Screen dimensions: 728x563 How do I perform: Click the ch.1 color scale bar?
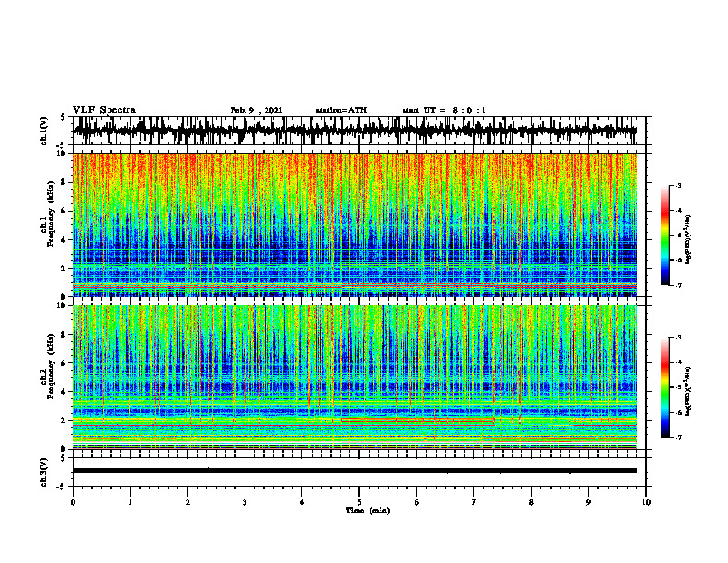point(665,236)
